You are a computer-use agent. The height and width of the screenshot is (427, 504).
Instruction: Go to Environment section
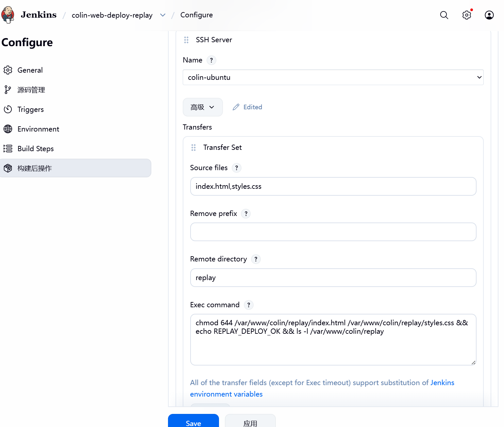point(76,129)
